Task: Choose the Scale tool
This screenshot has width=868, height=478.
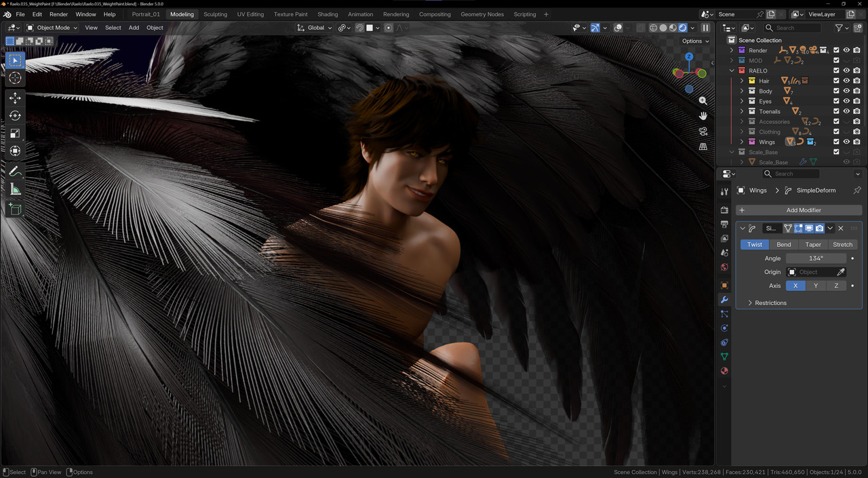Action: click(x=15, y=133)
